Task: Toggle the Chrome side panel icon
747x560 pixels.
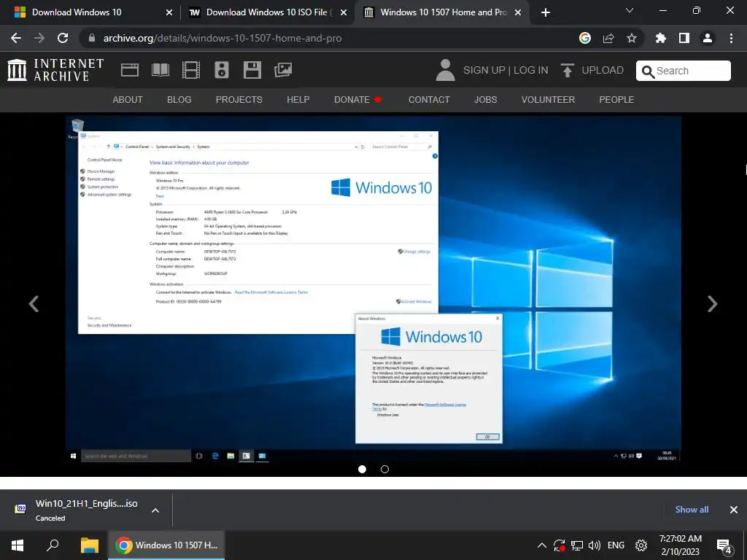Action: pos(684,38)
